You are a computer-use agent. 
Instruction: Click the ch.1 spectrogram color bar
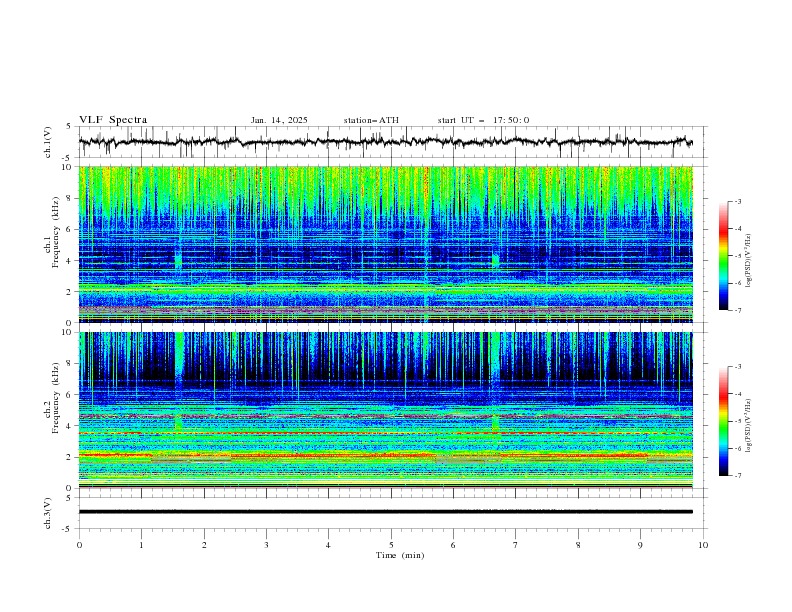click(x=724, y=256)
